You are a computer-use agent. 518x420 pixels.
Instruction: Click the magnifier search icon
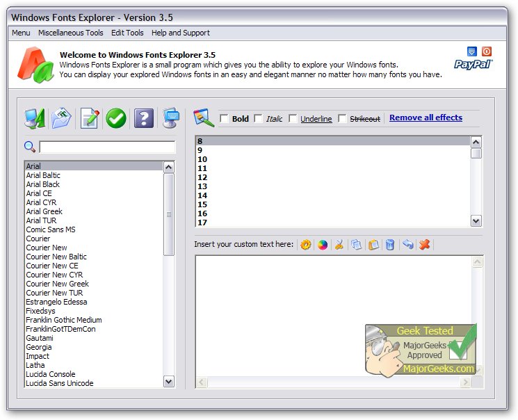tap(30, 147)
